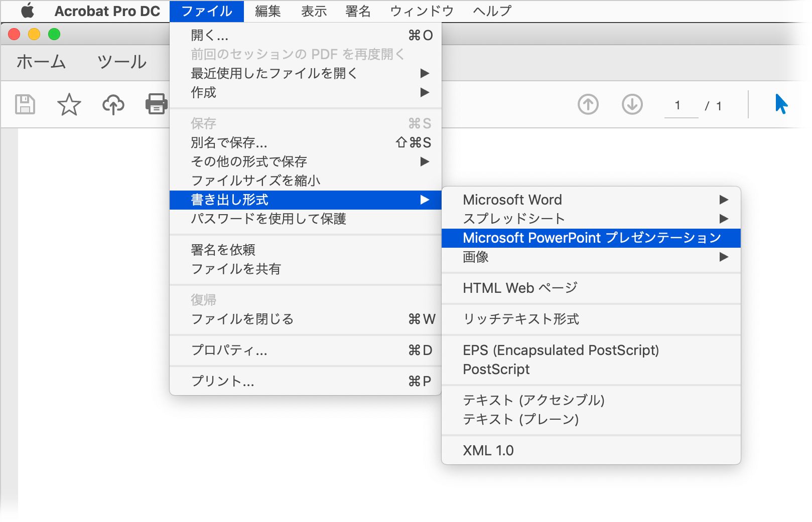Export as テキスト (アクセシブル)
This screenshot has height=522, width=812.
(x=591, y=400)
